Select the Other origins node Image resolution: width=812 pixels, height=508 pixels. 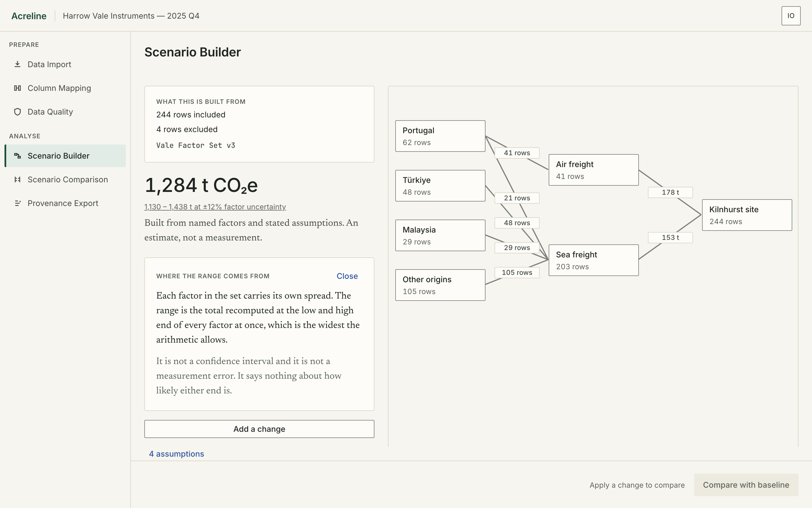coord(440,285)
